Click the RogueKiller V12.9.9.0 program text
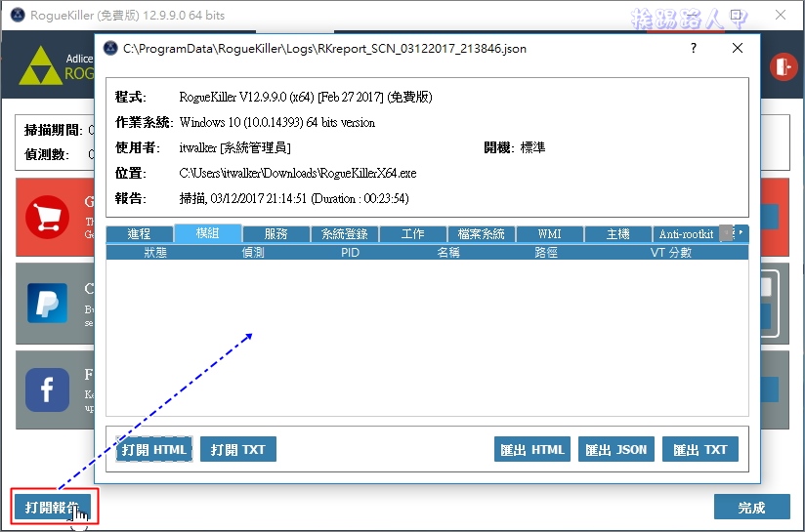The width and height of the screenshot is (805, 532). click(306, 97)
